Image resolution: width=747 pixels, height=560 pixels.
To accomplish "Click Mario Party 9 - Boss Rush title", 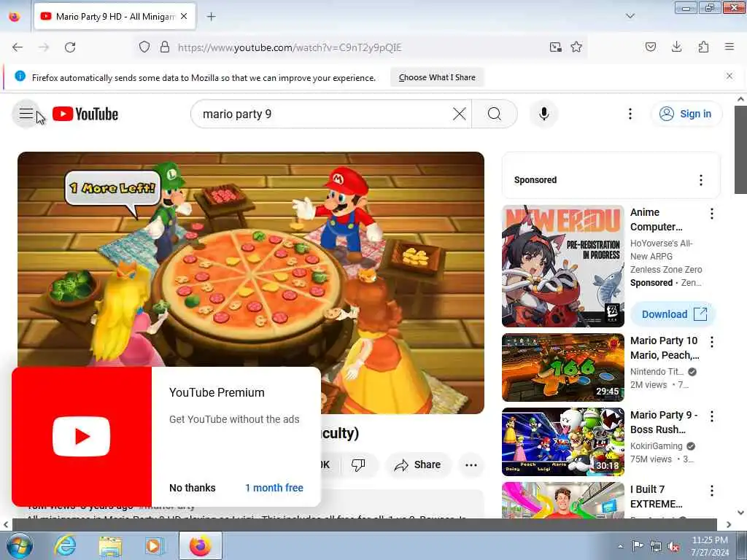I will coord(664,422).
